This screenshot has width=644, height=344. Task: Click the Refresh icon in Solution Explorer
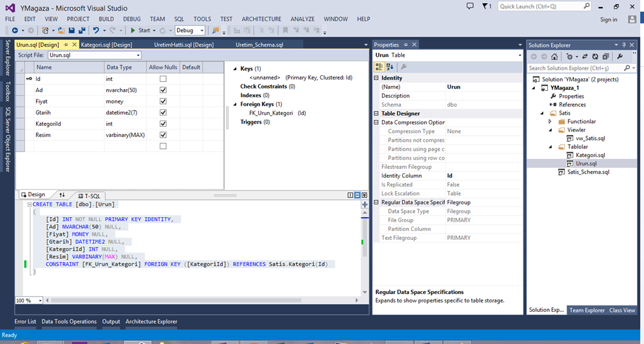(x=595, y=57)
